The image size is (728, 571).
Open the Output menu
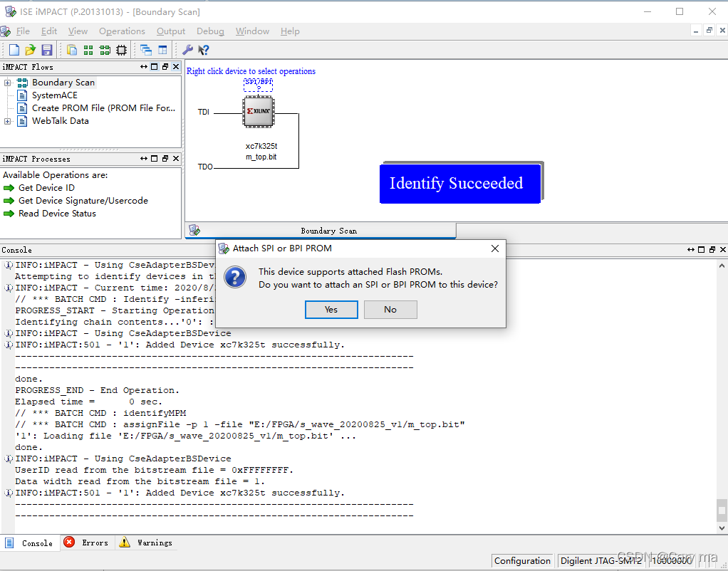click(171, 31)
